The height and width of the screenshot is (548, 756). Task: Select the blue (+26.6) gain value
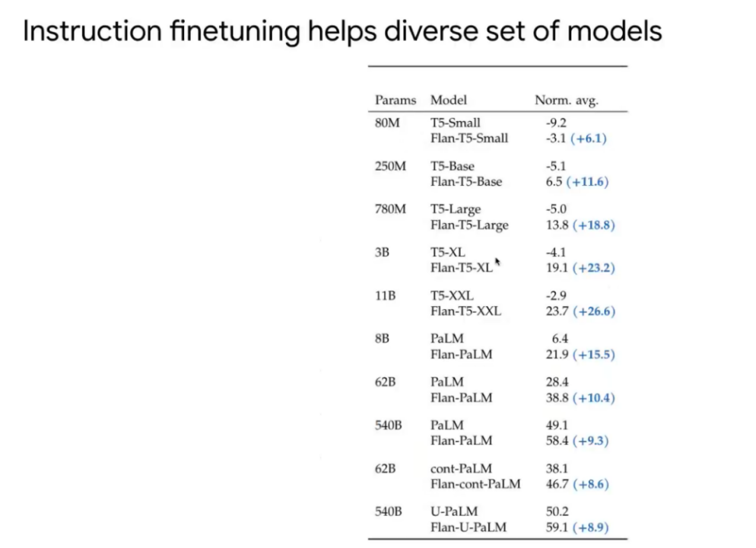pyautogui.click(x=593, y=311)
